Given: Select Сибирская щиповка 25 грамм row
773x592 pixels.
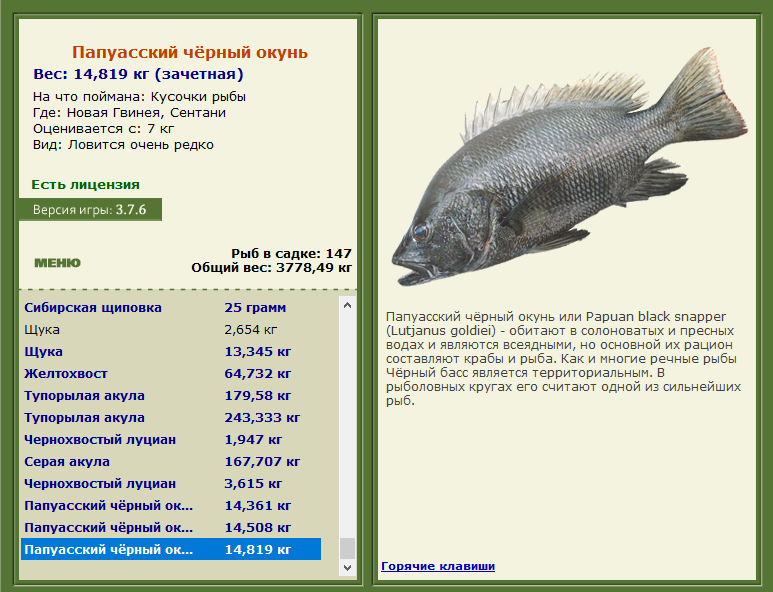Looking at the screenshot, I should [x=171, y=308].
